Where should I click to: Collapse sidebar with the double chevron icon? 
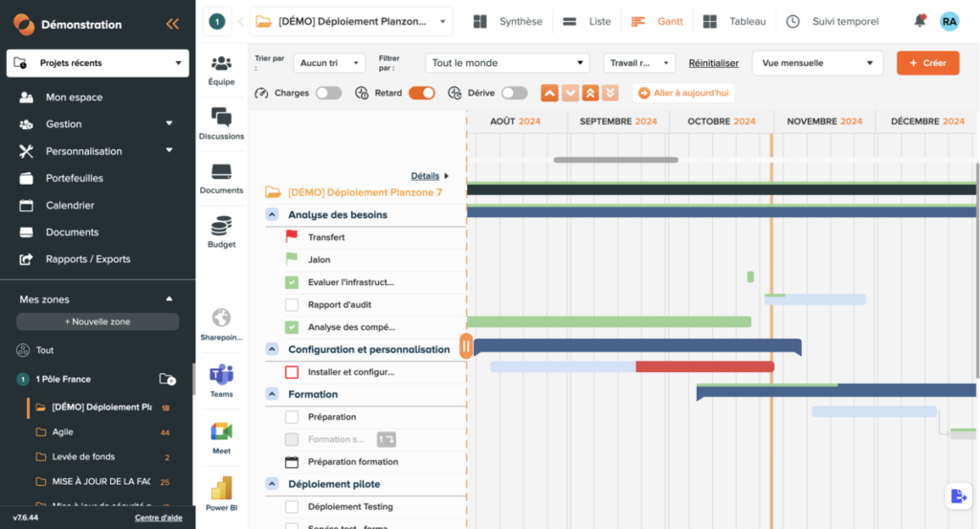point(172,24)
